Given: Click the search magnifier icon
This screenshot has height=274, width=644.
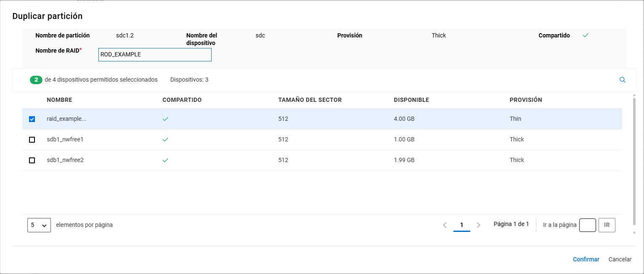Looking at the screenshot, I should 623,80.
